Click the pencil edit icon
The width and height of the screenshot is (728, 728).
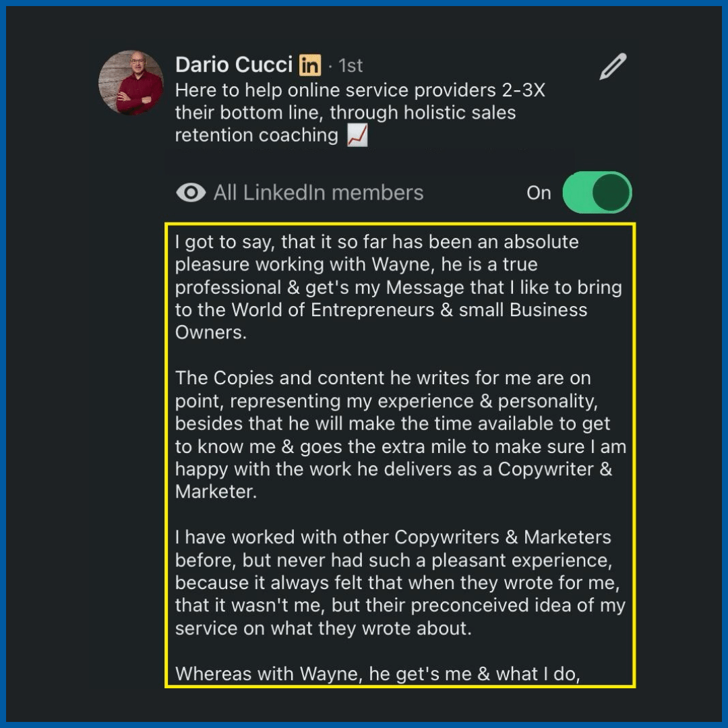(x=613, y=66)
